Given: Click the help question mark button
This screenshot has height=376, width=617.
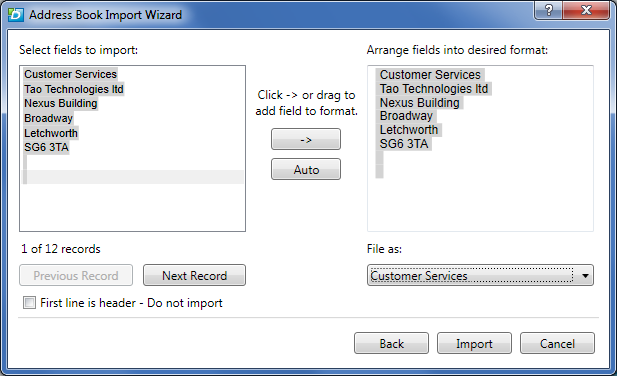Looking at the screenshot, I should tap(549, 10).
